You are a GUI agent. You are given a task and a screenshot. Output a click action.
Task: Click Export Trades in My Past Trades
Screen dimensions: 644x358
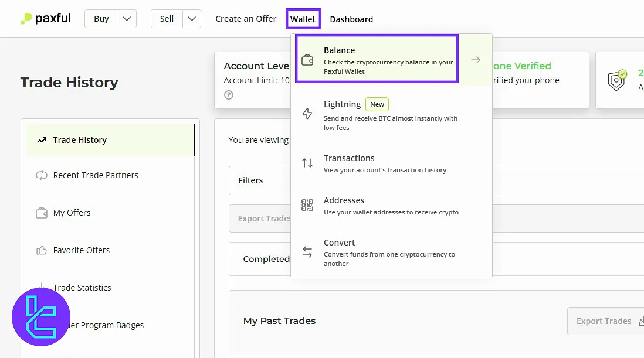[x=605, y=321]
